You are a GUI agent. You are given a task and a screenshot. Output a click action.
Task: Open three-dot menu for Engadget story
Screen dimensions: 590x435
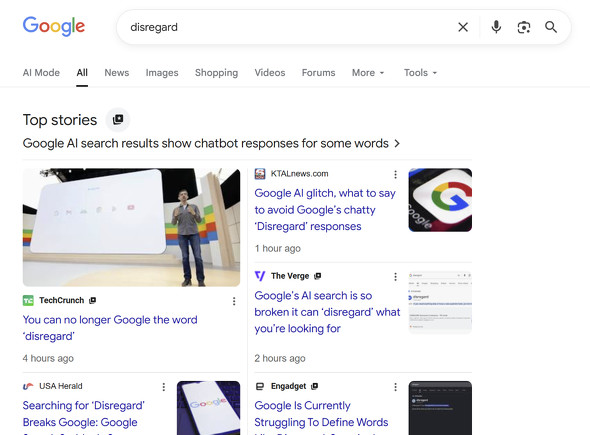tap(395, 387)
